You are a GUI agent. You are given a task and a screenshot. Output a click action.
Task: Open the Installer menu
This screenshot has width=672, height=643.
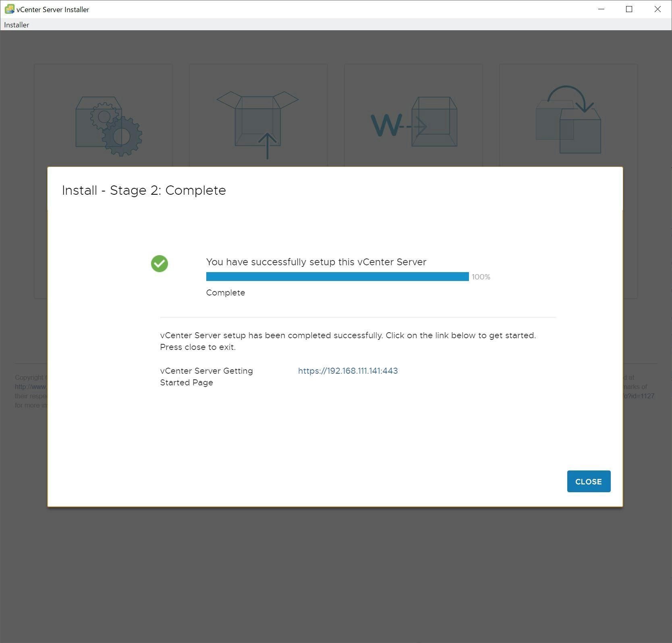point(17,25)
